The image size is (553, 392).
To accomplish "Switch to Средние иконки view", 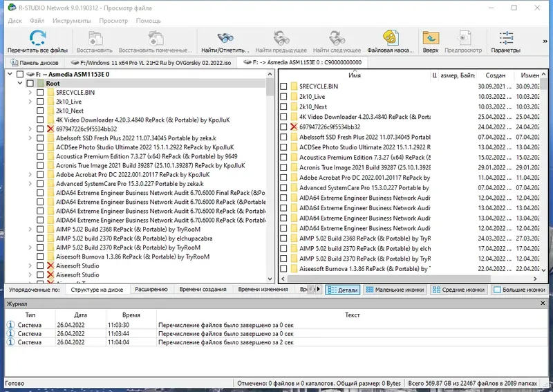I will click(x=459, y=290).
